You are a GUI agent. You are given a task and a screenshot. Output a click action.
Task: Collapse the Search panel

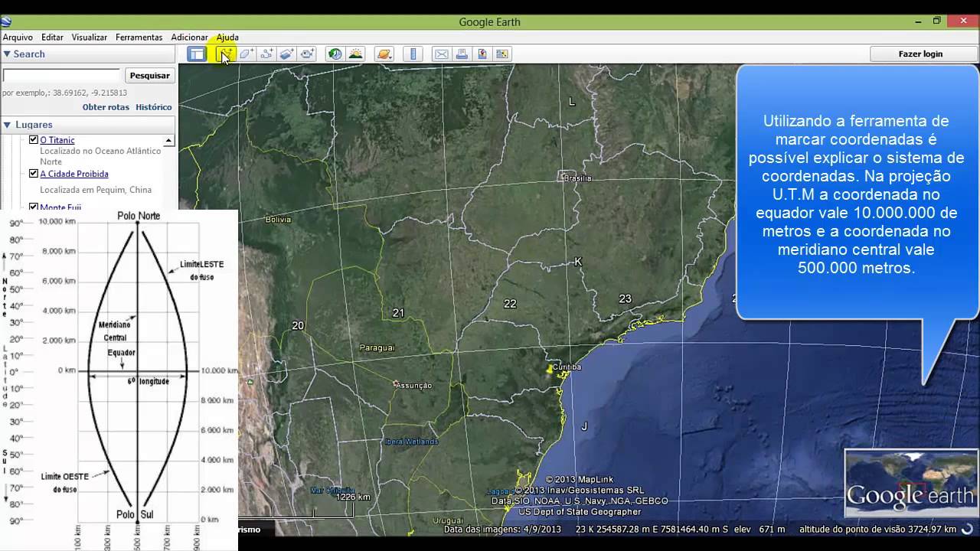7,54
